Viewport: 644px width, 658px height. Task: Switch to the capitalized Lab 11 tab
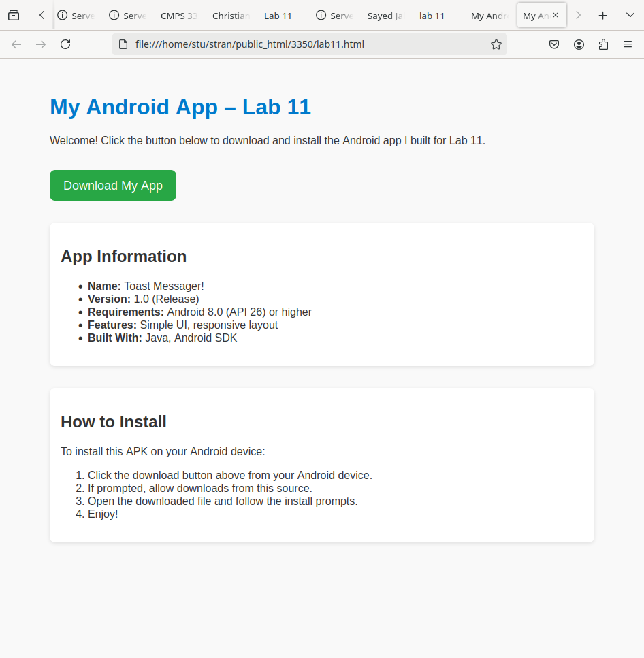tap(278, 16)
